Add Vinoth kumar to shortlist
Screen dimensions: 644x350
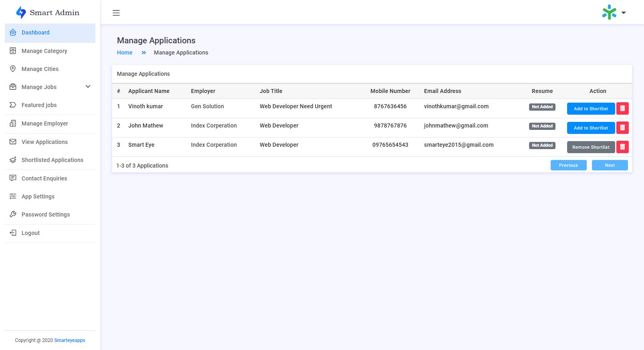coord(591,109)
